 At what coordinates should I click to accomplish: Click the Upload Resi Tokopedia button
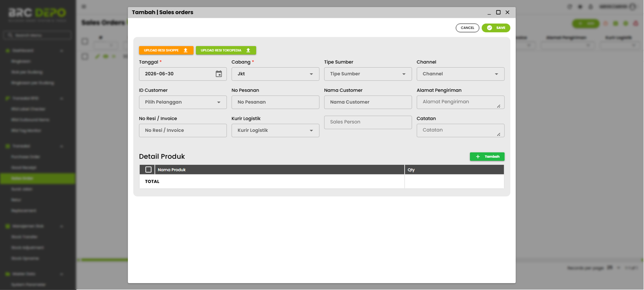[226, 51]
